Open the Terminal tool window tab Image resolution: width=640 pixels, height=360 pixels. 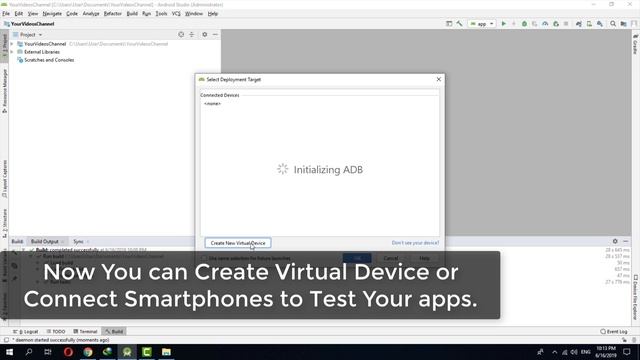pos(85,331)
